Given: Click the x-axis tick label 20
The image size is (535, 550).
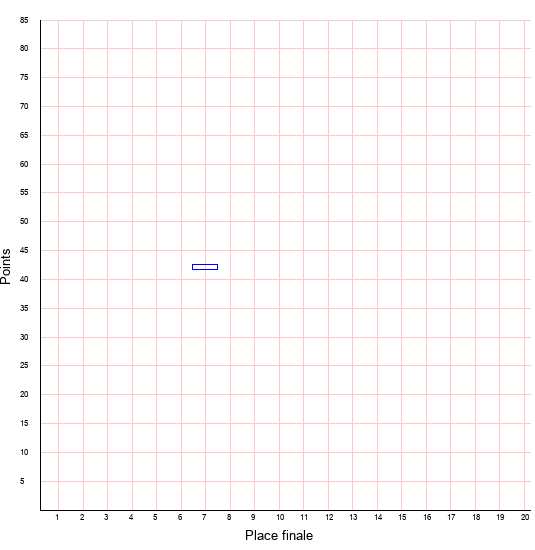Looking at the screenshot, I should coord(525,517).
